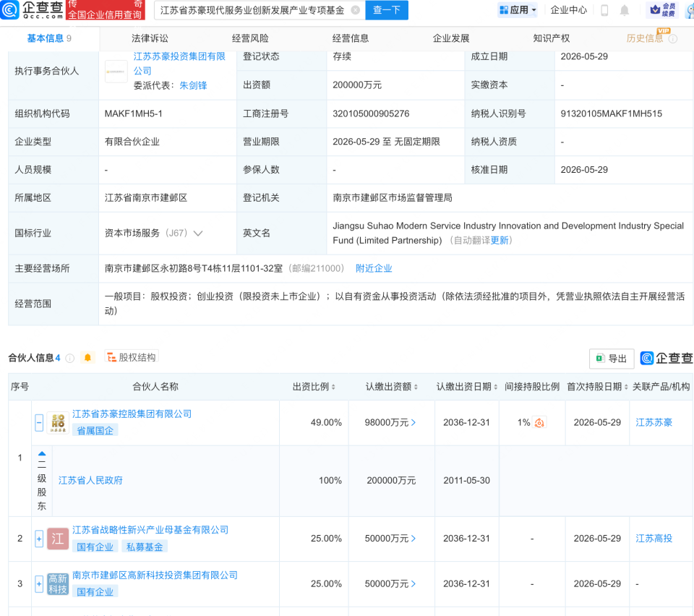Switch to 经营风险 tab
The height and width of the screenshot is (616, 694).
[x=250, y=39]
